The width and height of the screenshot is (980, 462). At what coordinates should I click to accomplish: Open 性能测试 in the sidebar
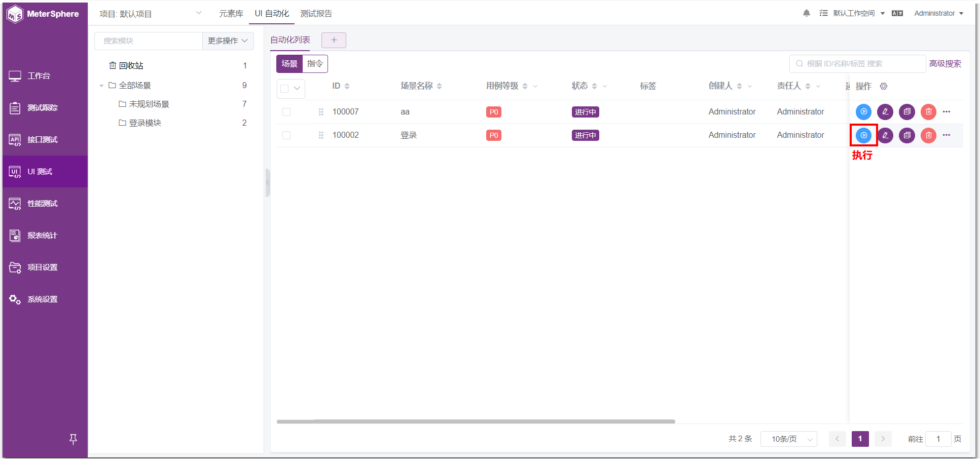pyautogui.click(x=45, y=204)
